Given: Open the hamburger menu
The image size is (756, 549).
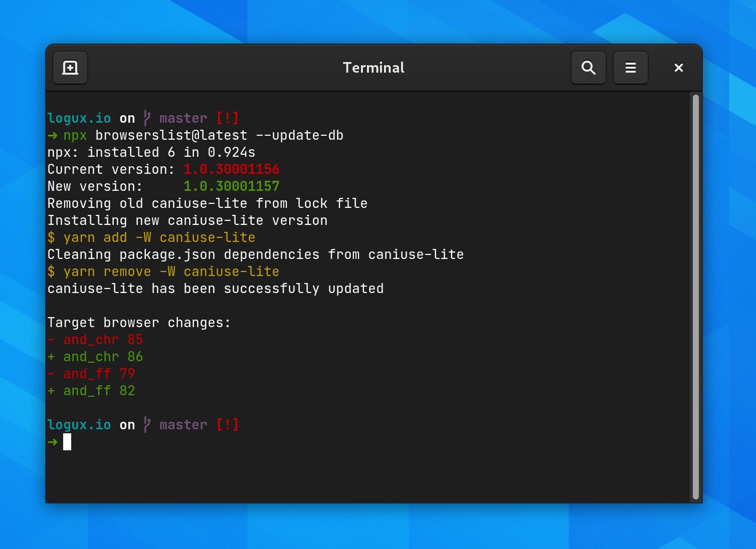Looking at the screenshot, I should 631,68.
